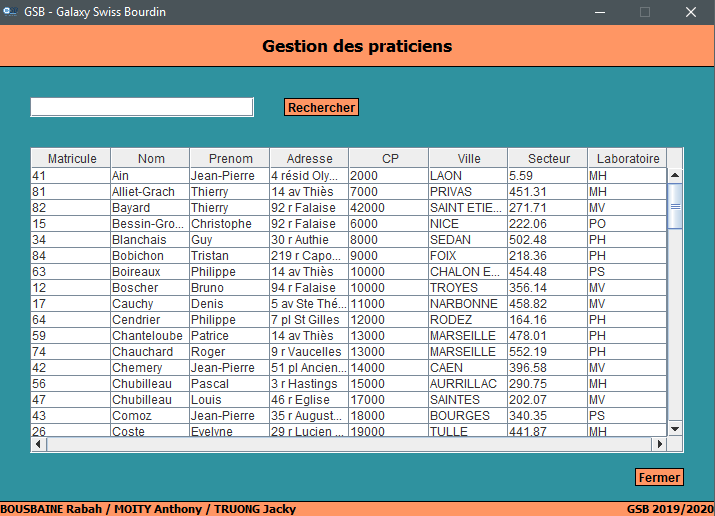Image resolution: width=715 pixels, height=516 pixels.
Task: Click the Adresse column header
Action: point(309,158)
